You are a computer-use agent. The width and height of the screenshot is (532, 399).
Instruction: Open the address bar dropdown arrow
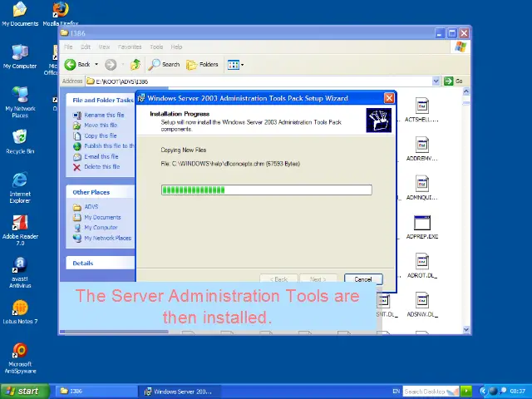click(x=436, y=81)
